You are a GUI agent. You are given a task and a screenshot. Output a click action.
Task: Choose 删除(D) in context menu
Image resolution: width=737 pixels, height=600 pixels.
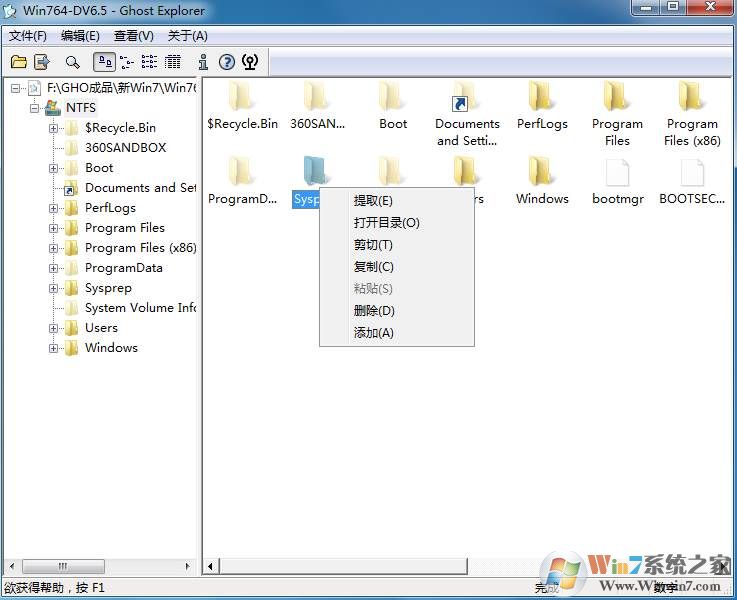pyautogui.click(x=374, y=311)
